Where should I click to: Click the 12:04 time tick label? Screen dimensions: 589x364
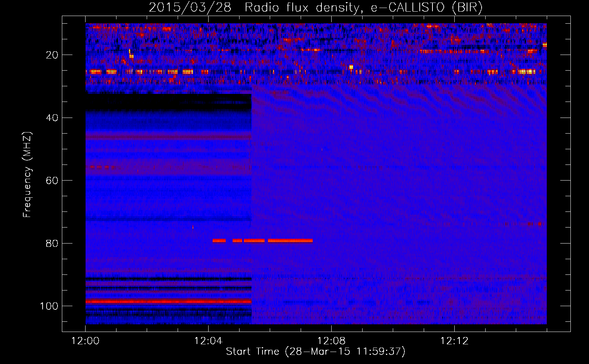[x=208, y=341]
